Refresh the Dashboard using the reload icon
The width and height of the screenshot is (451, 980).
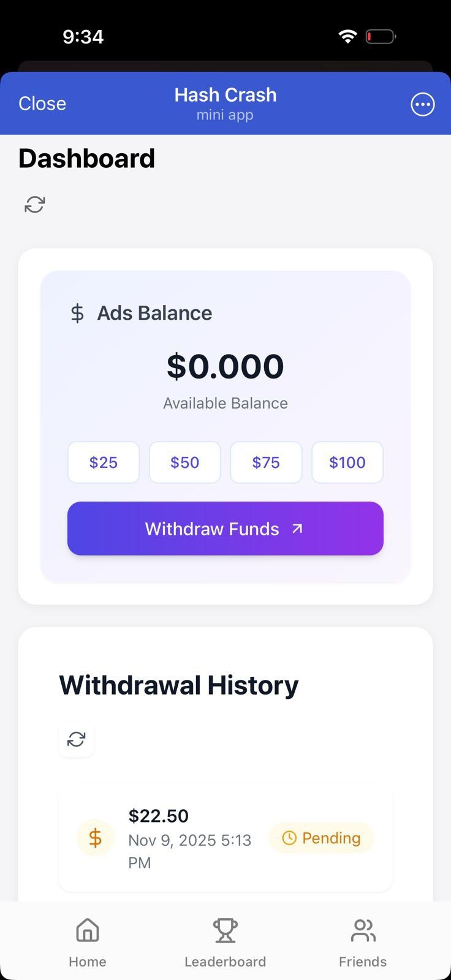pos(35,205)
